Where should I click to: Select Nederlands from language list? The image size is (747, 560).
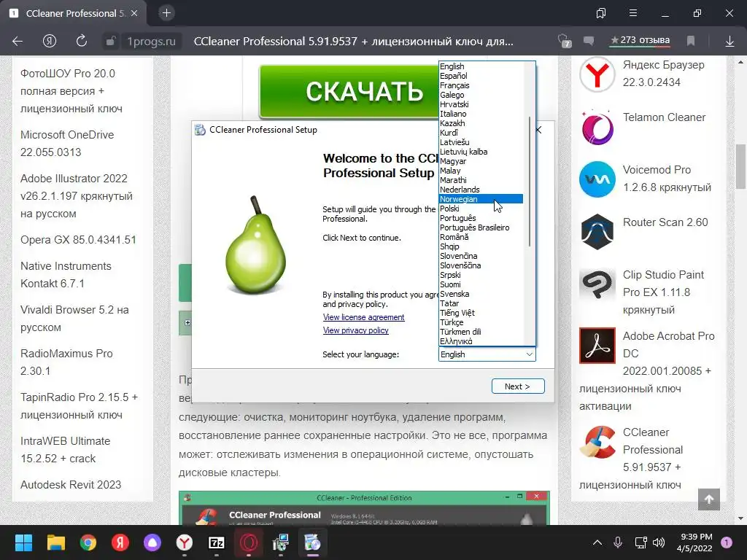click(x=481, y=190)
